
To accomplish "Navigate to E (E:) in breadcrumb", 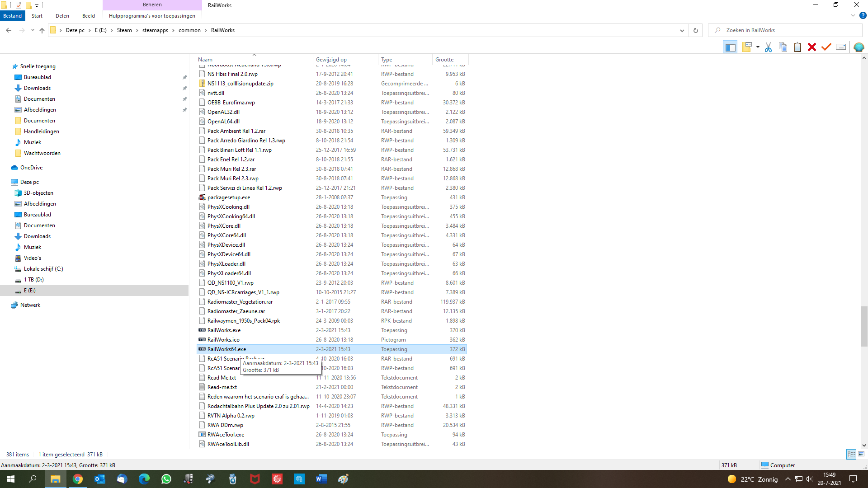I will [x=101, y=30].
